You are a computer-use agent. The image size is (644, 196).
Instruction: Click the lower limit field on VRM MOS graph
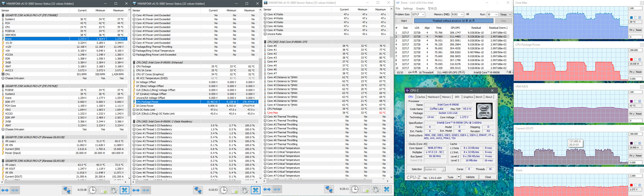coord(635,121)
